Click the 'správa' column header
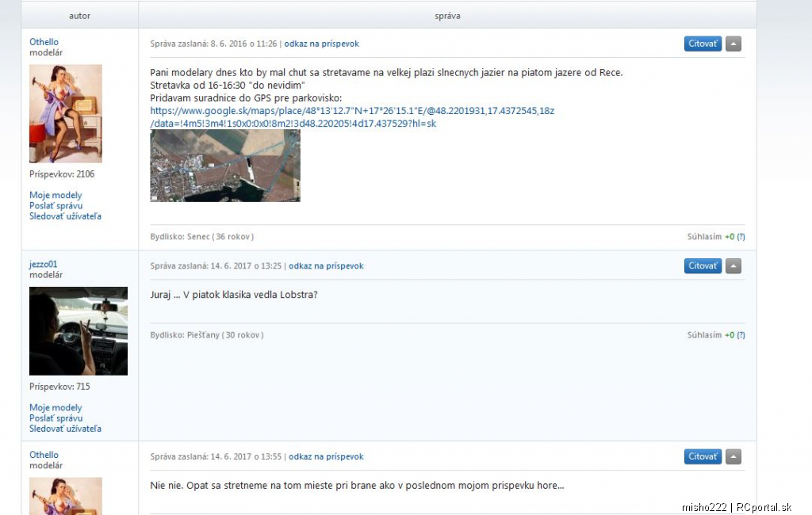 tap(447, 16)
